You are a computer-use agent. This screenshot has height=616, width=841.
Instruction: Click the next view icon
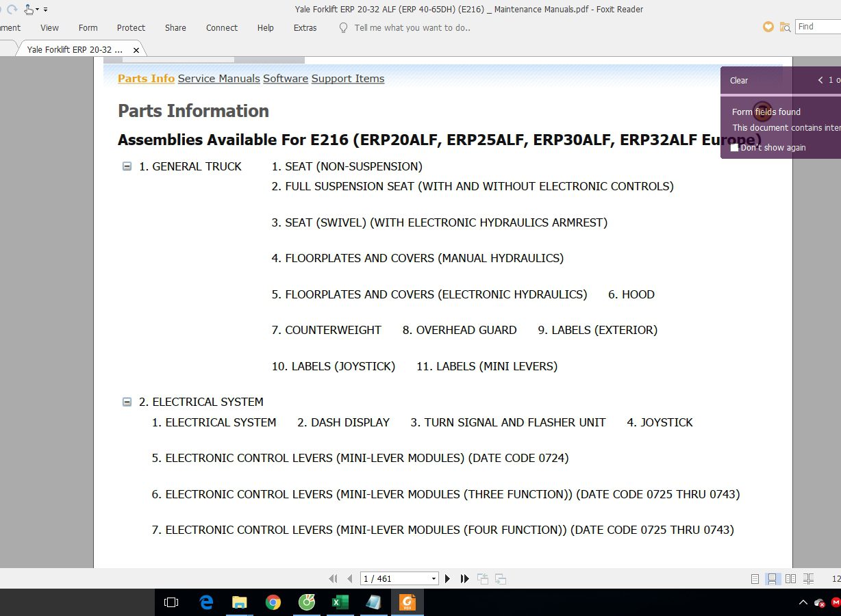(501, 579)
